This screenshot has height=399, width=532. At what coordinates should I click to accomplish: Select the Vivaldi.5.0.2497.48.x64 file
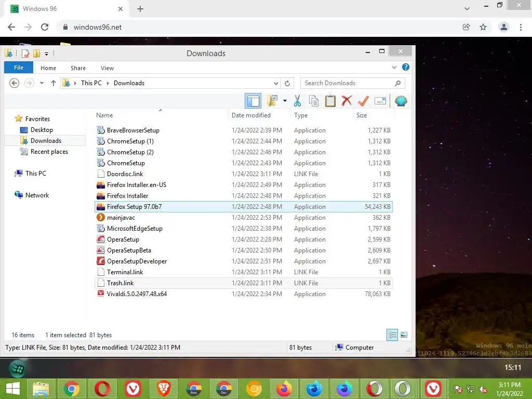243,294
